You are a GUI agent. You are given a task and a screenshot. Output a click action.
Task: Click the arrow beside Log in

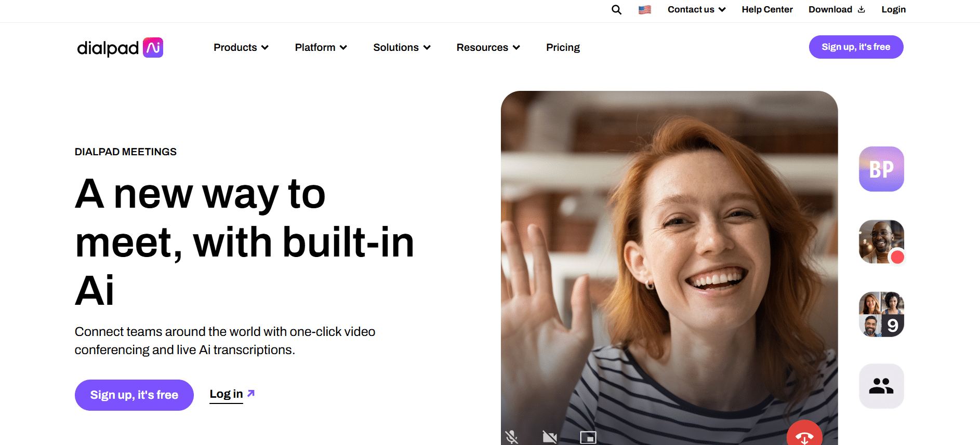pyautogui.click(x=251, y=394)
